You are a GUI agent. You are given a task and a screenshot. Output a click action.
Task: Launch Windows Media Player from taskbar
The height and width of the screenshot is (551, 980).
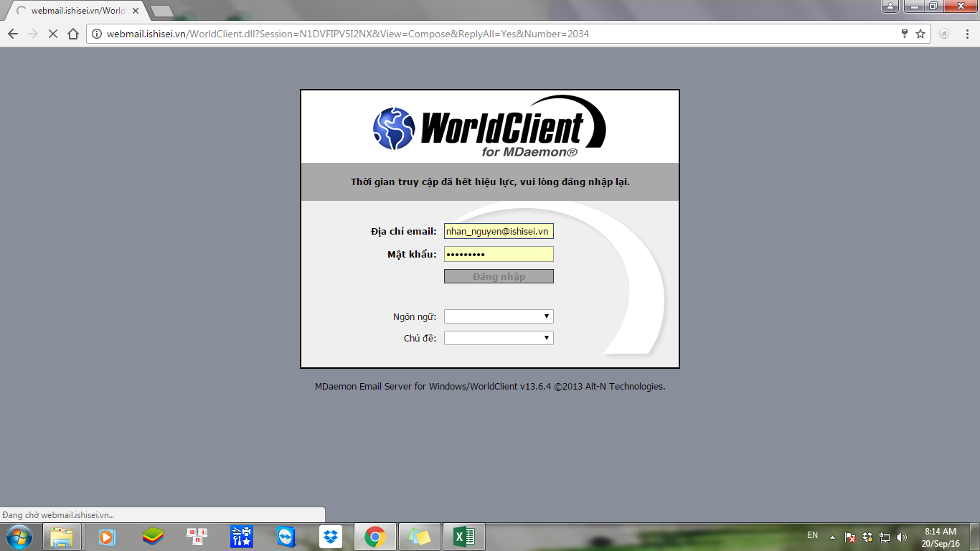(x=108, y=537)
